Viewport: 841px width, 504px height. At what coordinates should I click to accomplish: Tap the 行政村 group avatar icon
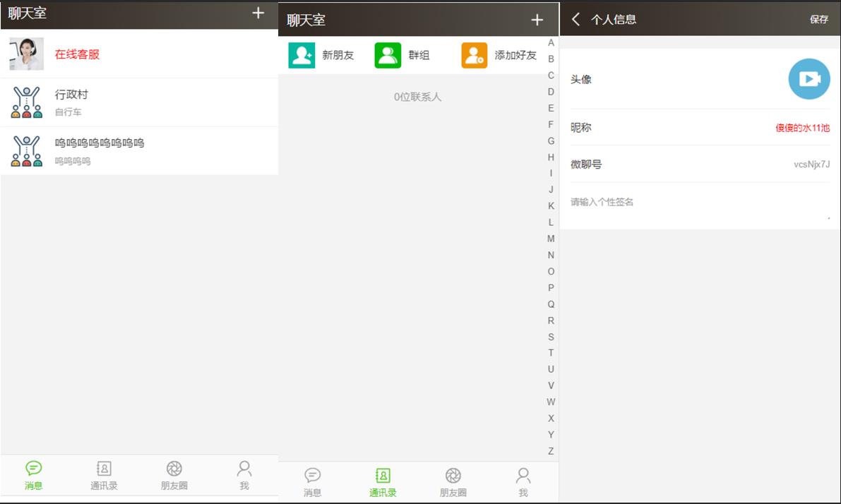[25, 102]
